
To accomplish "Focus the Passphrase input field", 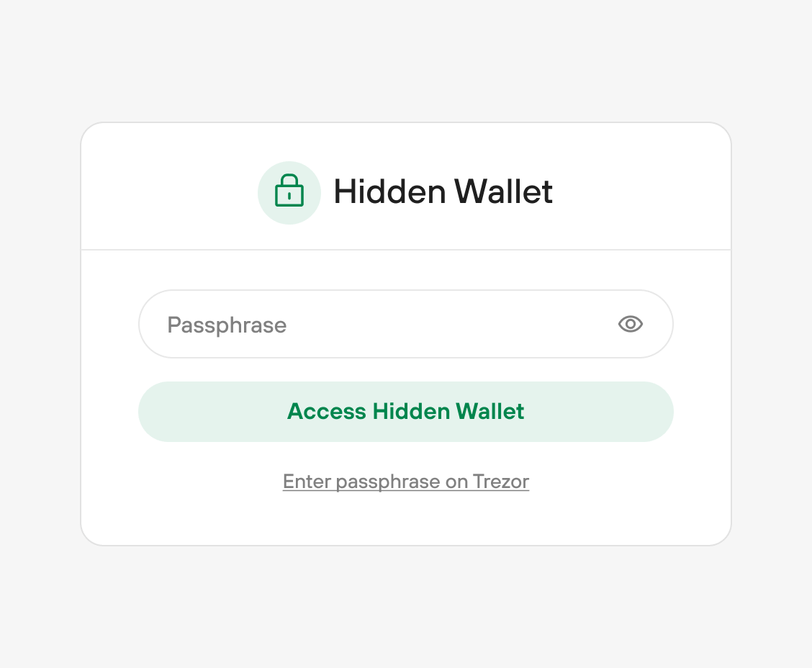I will point(406,324).
